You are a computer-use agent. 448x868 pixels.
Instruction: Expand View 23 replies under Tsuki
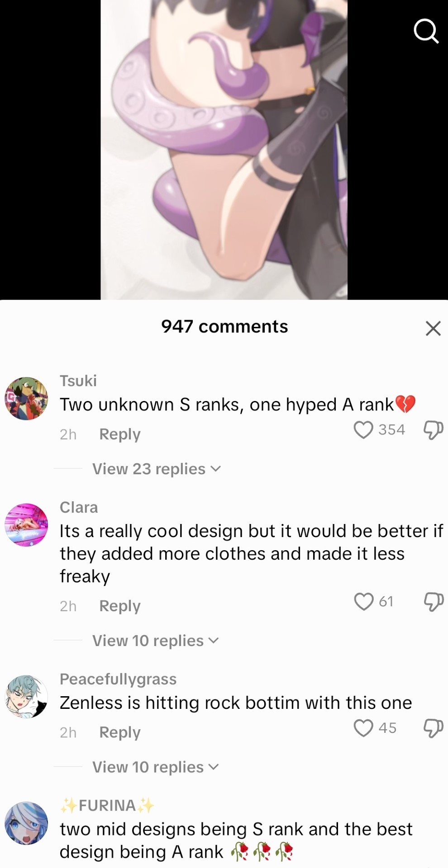pyautogui.click(x=157, y=469)
